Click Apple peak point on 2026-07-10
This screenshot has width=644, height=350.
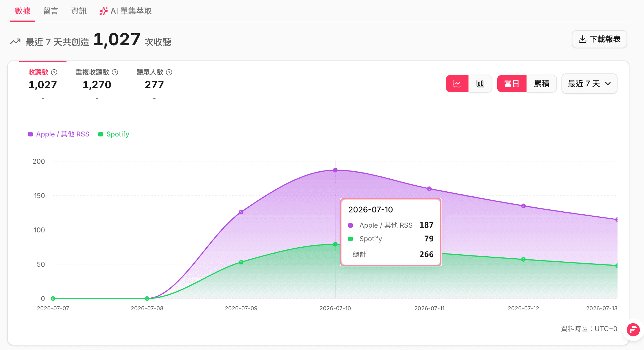coord(335,170)
